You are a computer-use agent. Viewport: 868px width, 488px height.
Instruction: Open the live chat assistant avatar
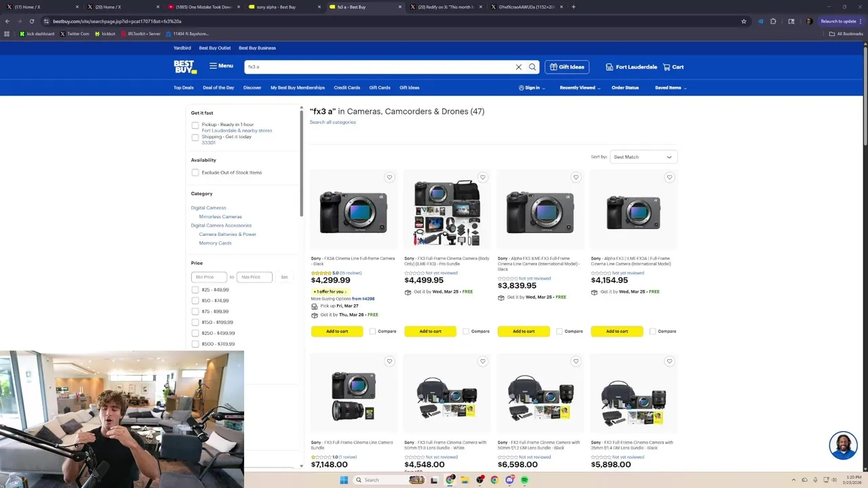tap(843, 445)
